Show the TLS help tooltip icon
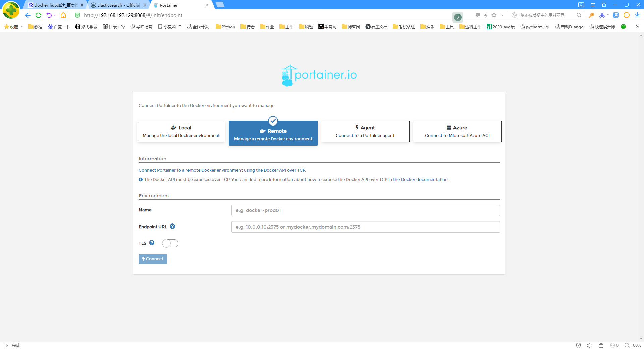This screenshot has height=349, width=644. pyautogui.click(x=152, y=243)
